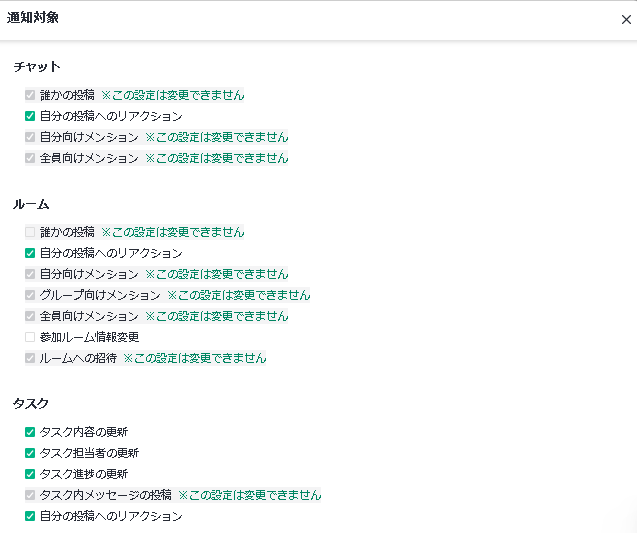Viewport: 637px width, 533px height.
Task: Click the グループ向けメンション checkbox
Action: point(30,295)
